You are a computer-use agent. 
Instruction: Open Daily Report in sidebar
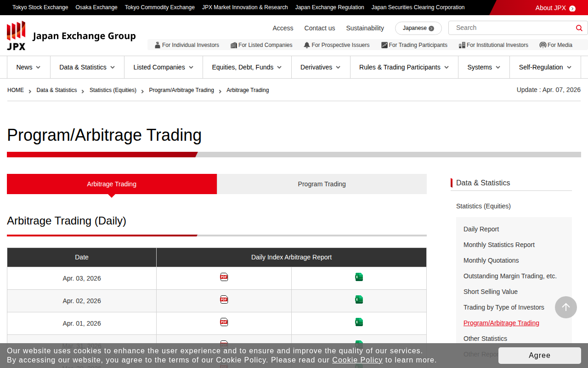pos(481,229)
